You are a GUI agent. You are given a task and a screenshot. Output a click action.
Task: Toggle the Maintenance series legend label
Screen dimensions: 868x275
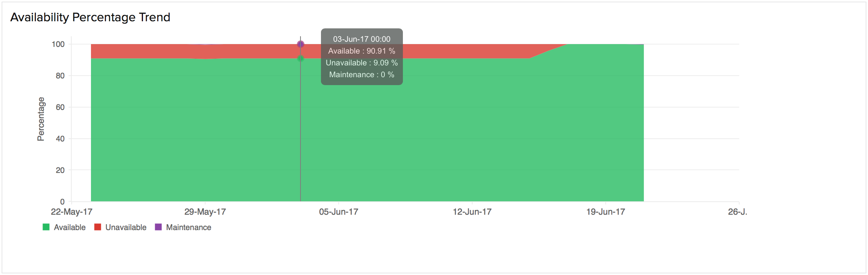(x=188, y=227)
